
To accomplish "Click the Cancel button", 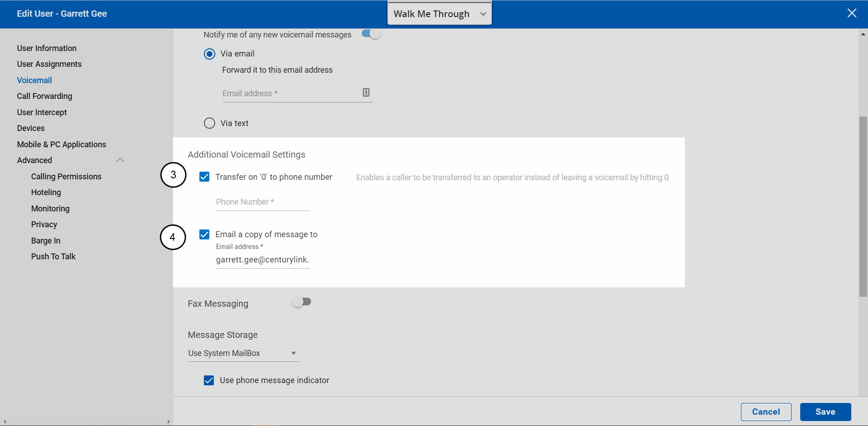I will point(766,412).
